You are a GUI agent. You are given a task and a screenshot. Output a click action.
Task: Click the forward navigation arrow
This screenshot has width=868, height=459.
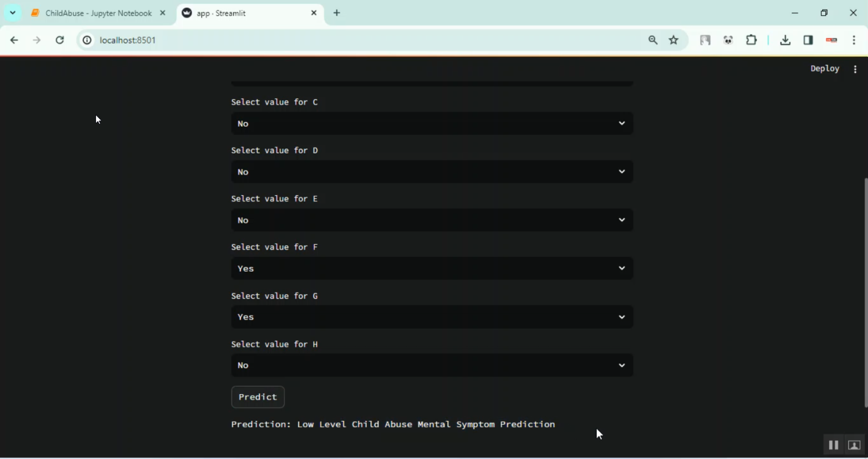[x=36, y=40]
